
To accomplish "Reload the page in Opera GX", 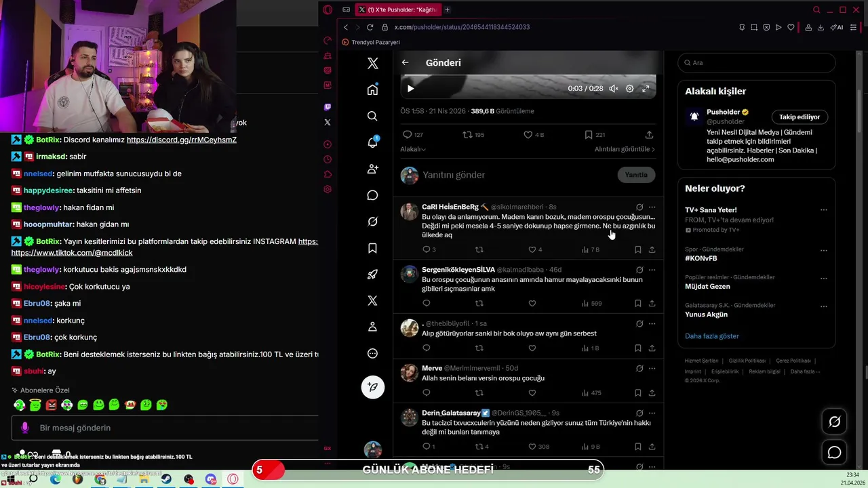I will (370, 27).
